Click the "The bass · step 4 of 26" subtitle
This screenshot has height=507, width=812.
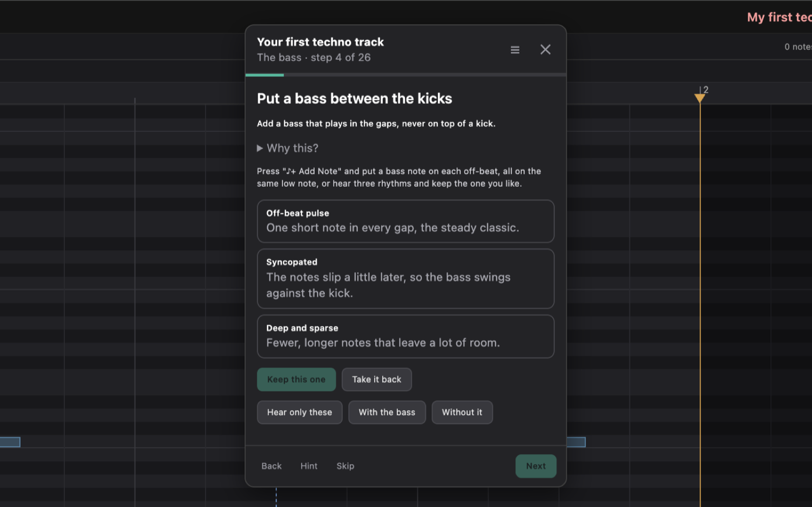click(314, 57)
